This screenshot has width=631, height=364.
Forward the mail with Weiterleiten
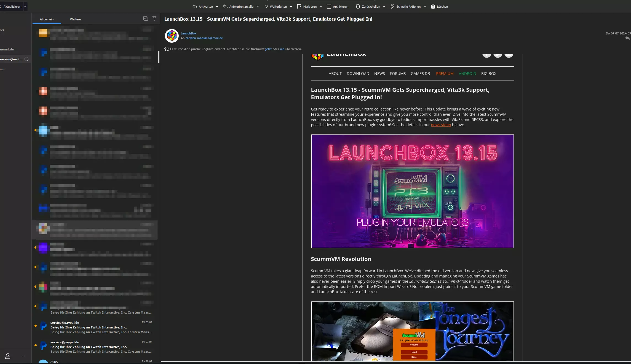(x=275, y=6)
